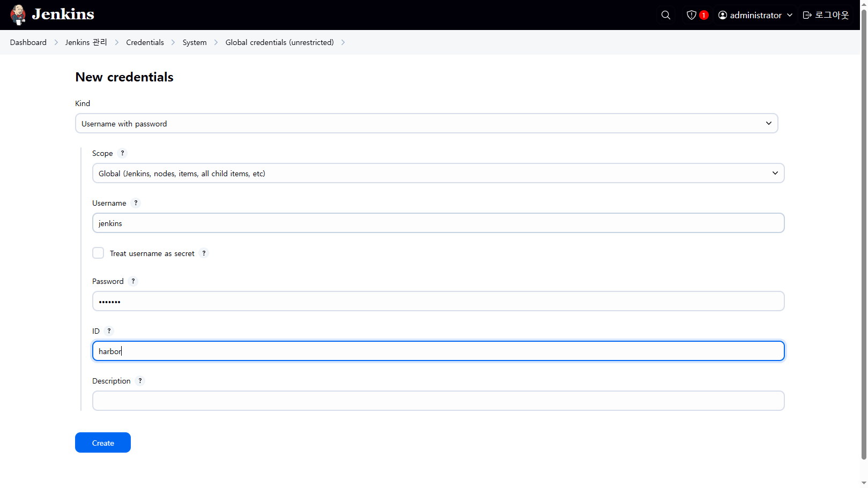This screenshot has width=868, height=488.
Task: Go to Dashboard breadcrumb
Action: click(28, 42)
